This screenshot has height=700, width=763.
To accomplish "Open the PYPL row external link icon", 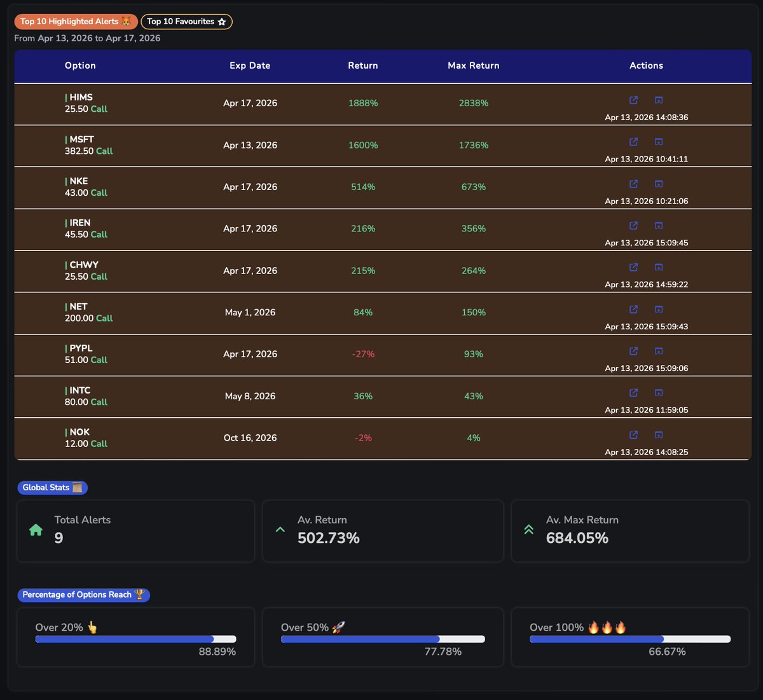I will 633,351.
